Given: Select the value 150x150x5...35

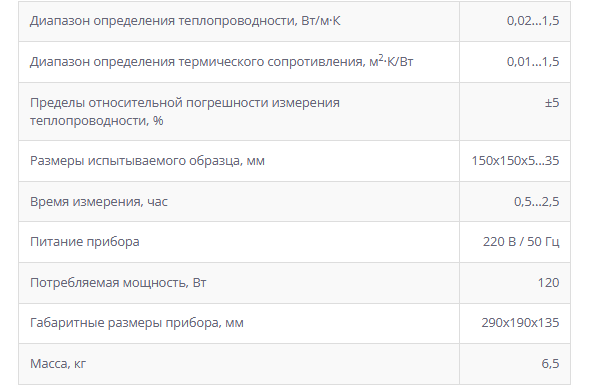Looking at the screenshot, I should coord(515,161).
